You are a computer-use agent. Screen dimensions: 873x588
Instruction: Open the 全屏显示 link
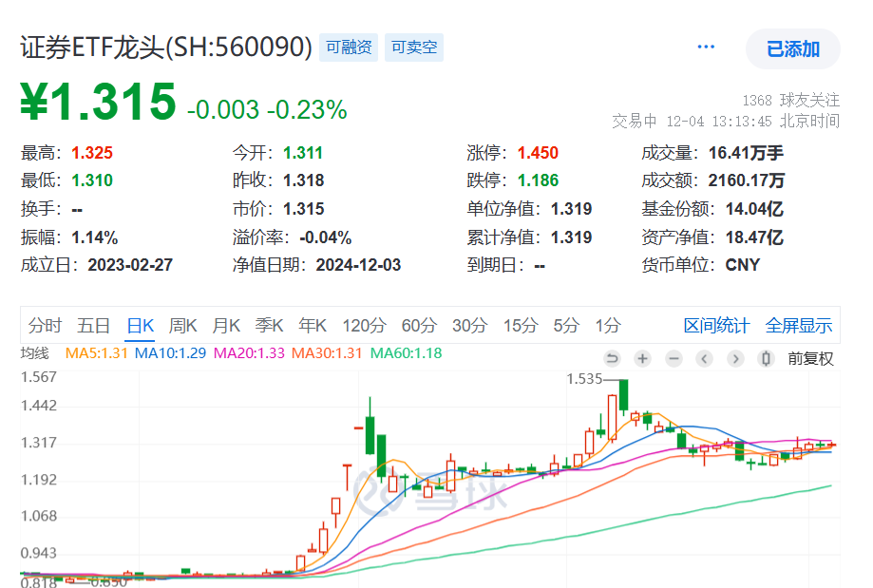tap(798, 325)
